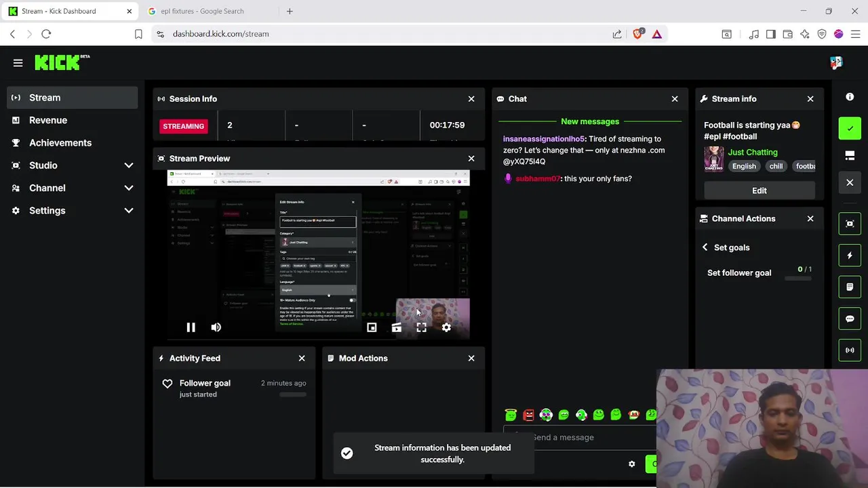Click the stream duration 00:17:59
868x488 pixels.
click(447, 125)
